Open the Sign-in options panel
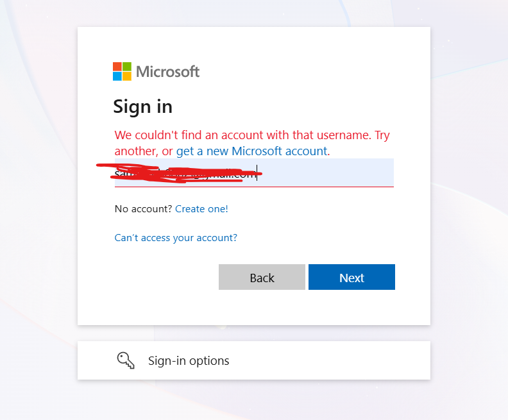Screen dimensions: 508x420 [254, 360]
